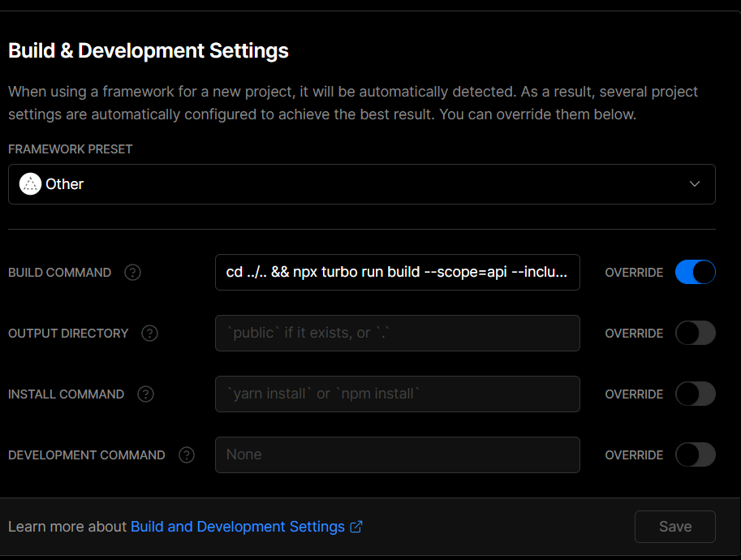Viewport: 741px width, 560px height.
Task: Click the Save button
Action: pyautogui.click(x=674, y=527)
